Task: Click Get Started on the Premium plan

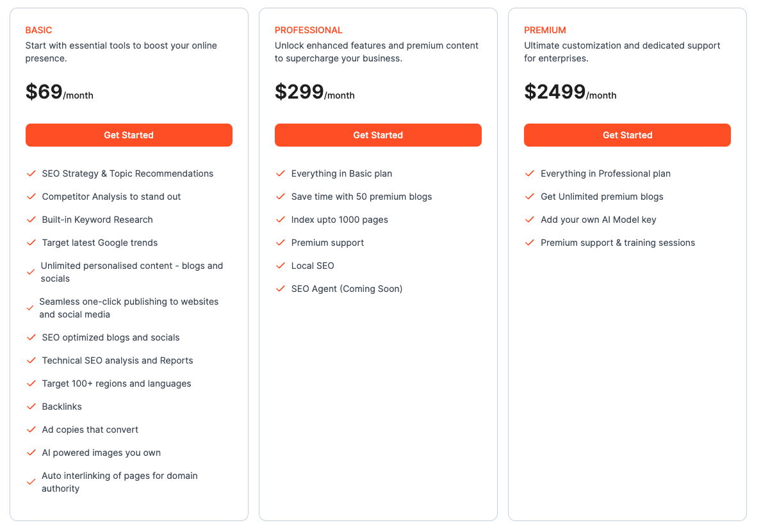Action: click(x=627, y=135)
